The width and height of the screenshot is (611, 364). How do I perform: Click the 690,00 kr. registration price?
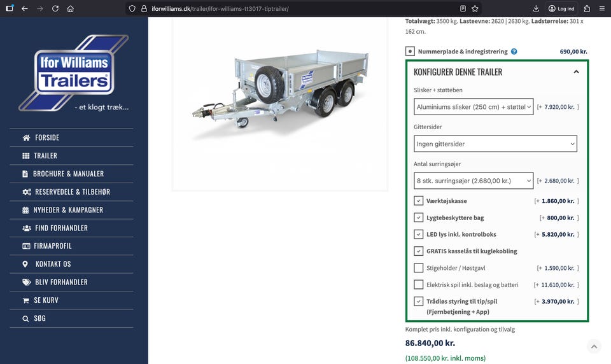tap(573, 52)
